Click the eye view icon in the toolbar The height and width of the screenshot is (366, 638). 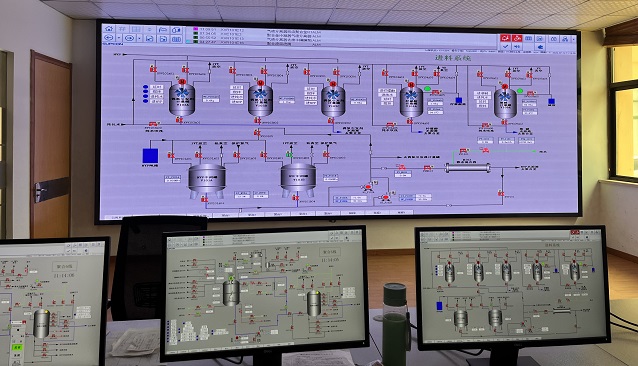129,38
